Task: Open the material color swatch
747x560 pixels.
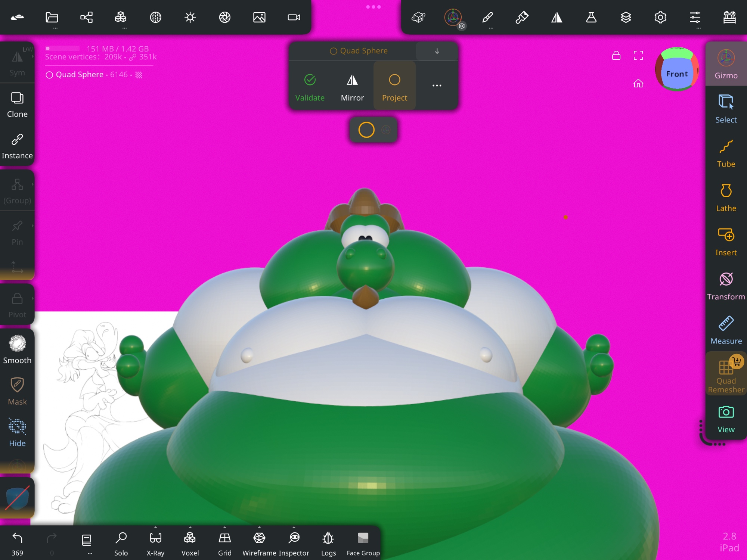Action: pyautogui.click(x=17, y=498)
